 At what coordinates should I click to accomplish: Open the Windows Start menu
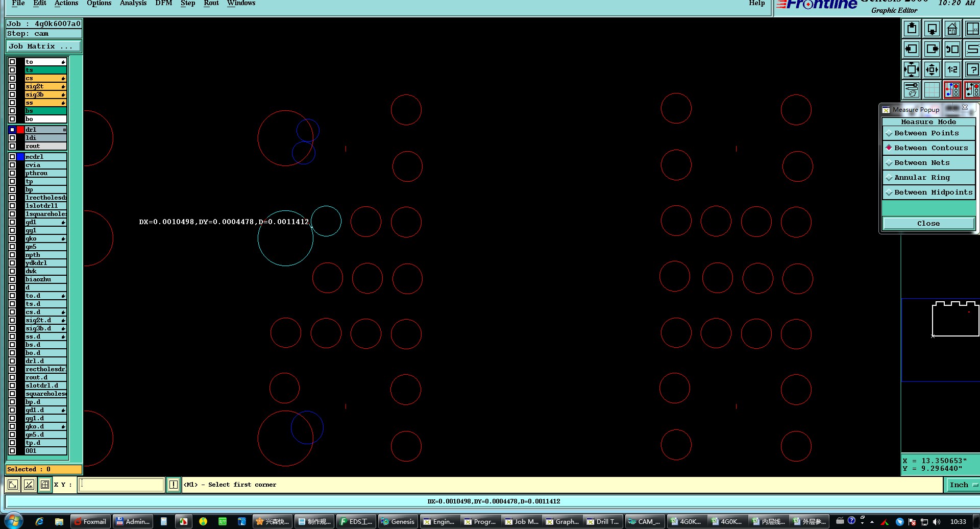click(x=13, y=521)
